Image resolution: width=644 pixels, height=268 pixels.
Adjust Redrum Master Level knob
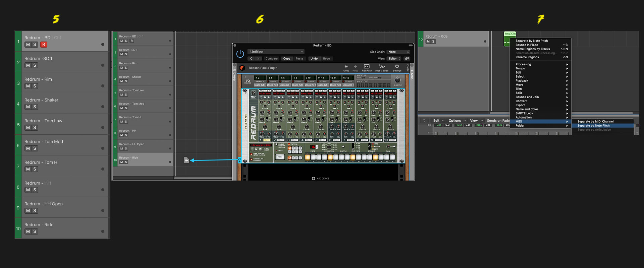coord(253,93)
